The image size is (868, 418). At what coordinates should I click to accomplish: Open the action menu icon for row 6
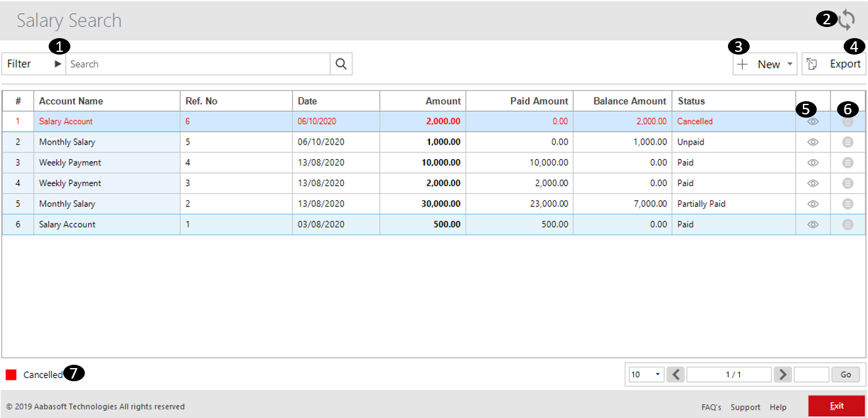pos(848,224)
